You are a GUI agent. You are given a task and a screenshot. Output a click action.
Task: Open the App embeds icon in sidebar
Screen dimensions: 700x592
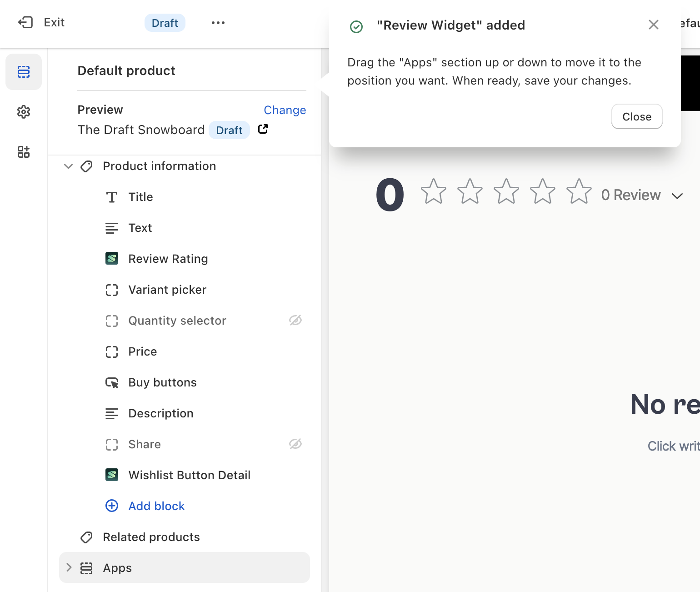(x=24, y=152)
